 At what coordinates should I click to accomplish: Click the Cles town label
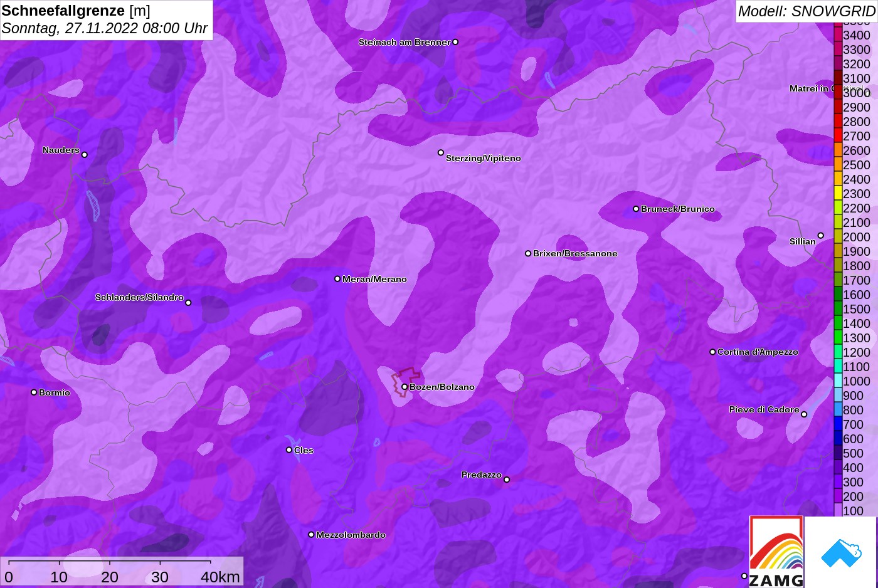[304, 450]
